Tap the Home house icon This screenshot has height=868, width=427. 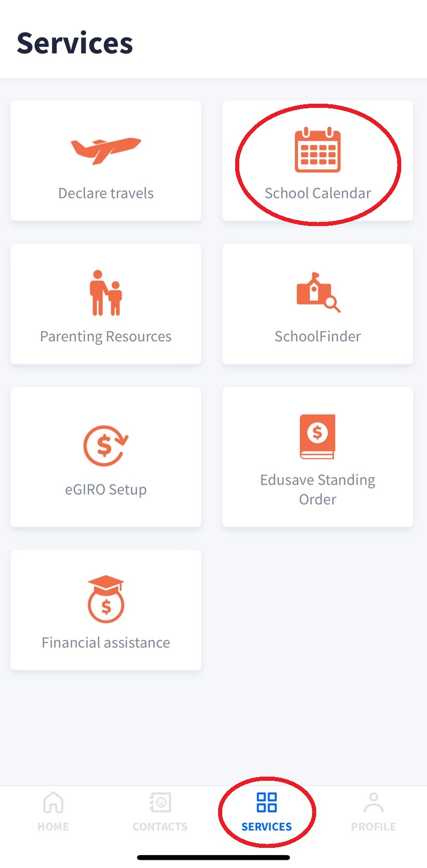tap(53, 803)
